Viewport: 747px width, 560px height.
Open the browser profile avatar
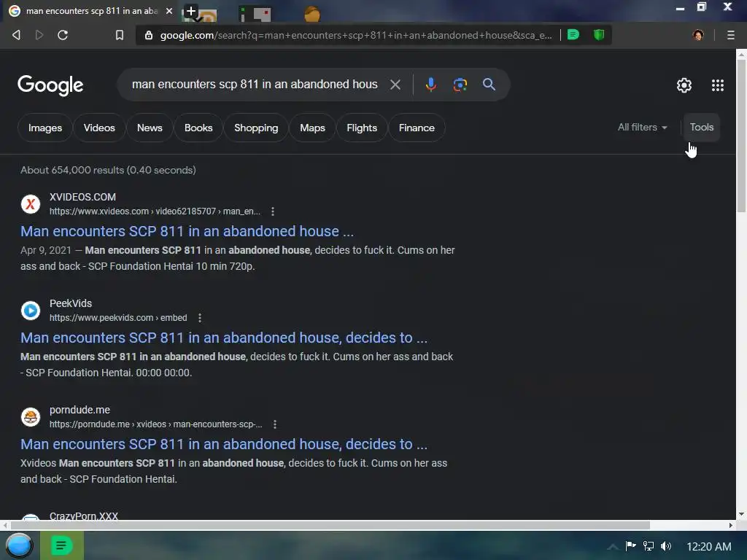pyautogui.click(x=698, y=35)
